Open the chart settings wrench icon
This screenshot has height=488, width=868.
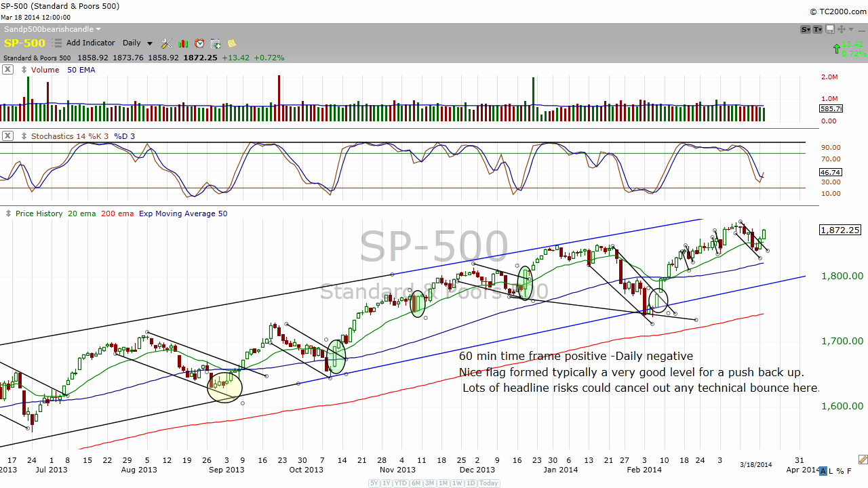[x=166, y=43]
